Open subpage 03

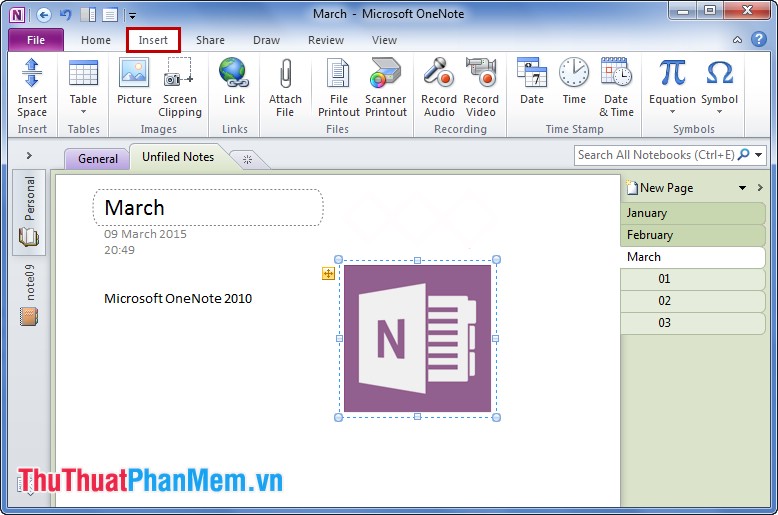click(693, 322)
